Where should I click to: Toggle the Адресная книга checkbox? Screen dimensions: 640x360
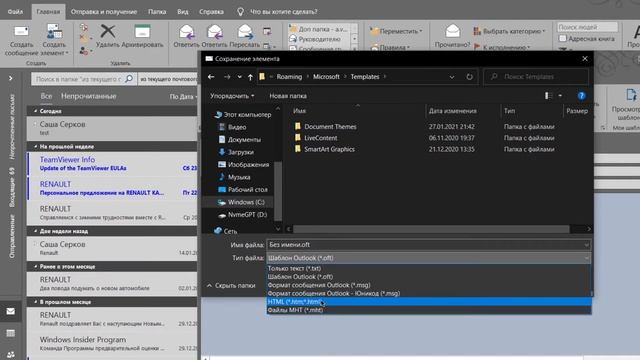coord(563,38)
